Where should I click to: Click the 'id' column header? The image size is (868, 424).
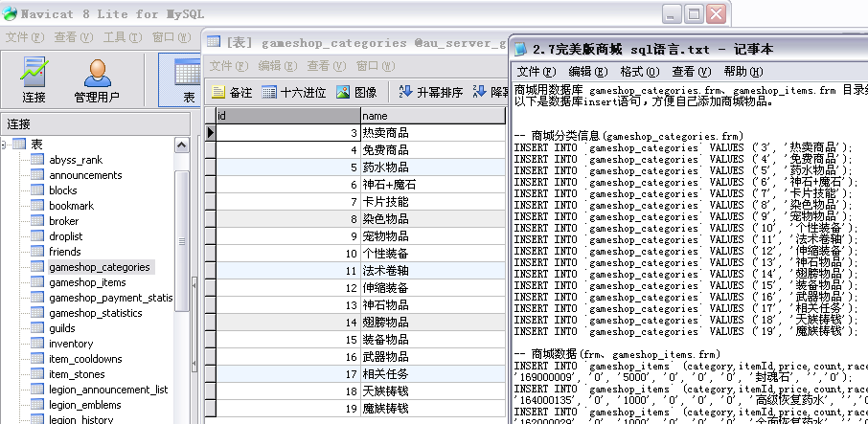click(287, 115)
